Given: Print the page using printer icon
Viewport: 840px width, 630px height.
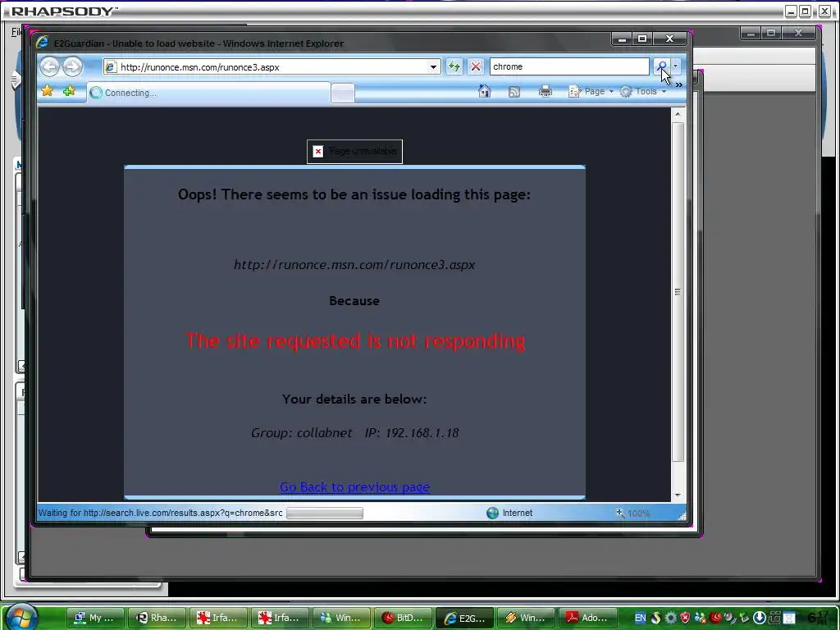Looking at the screenshot, I should click(546, 92).
